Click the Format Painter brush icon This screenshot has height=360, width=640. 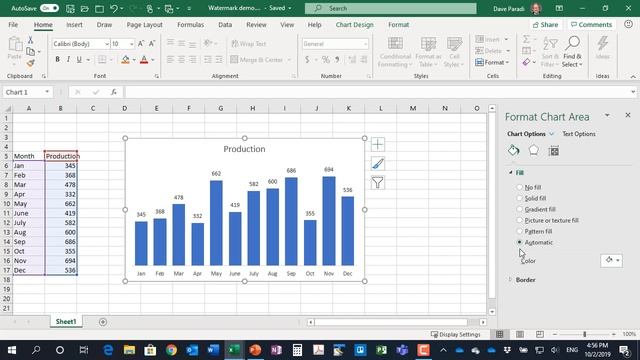pyautogui.click(x=30, y=63)
